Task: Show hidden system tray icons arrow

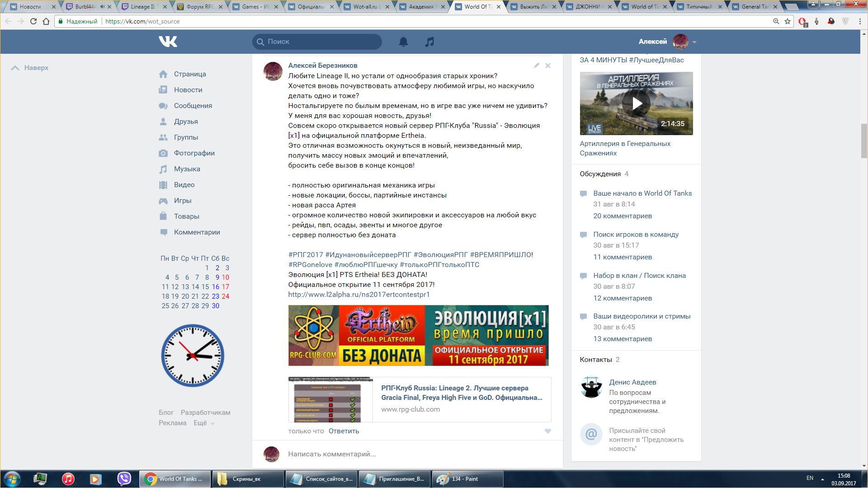Action: coord(822,479)
